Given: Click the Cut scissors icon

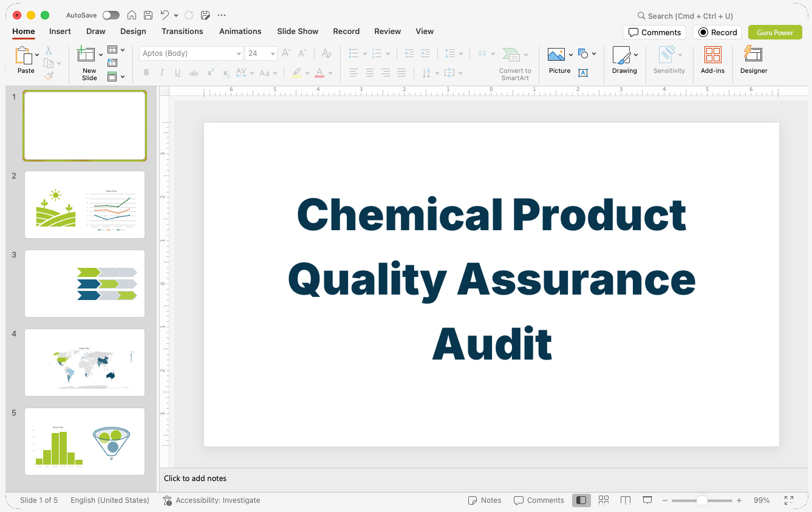Looking at the screenshot, I should tap(49, 50).
